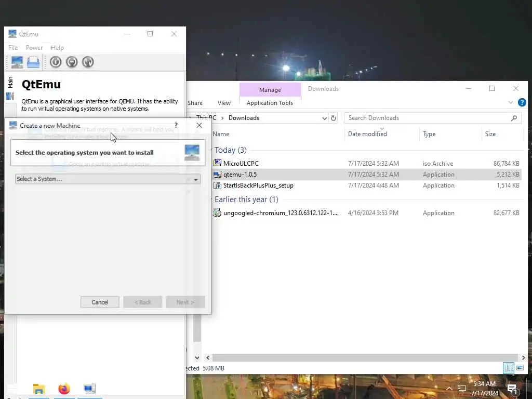Sort files by the Type column header

[429, 134]
